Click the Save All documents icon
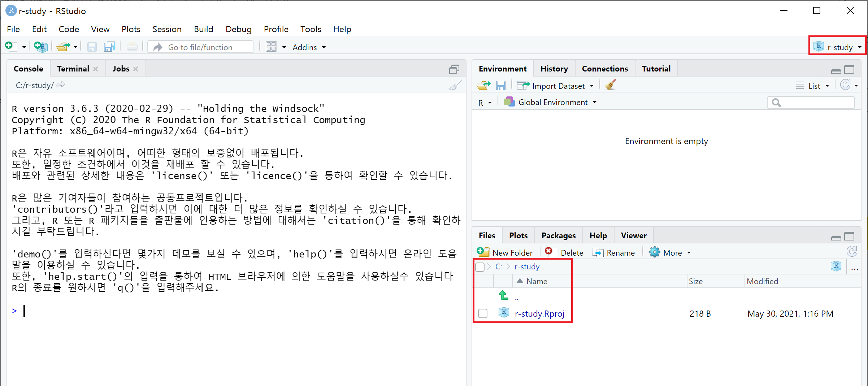Image resolution: width=868 pixels, height=386 pixels. click(109, 47)
